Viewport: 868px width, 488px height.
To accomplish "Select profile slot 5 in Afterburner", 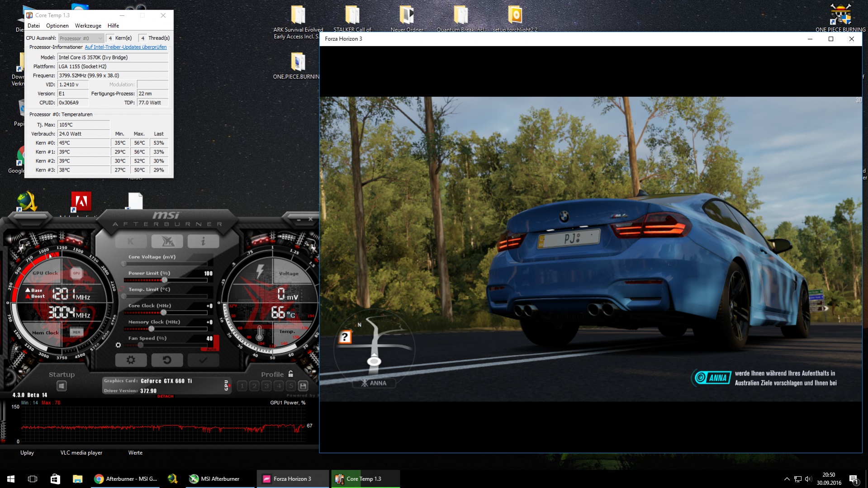I will [291, 386].
